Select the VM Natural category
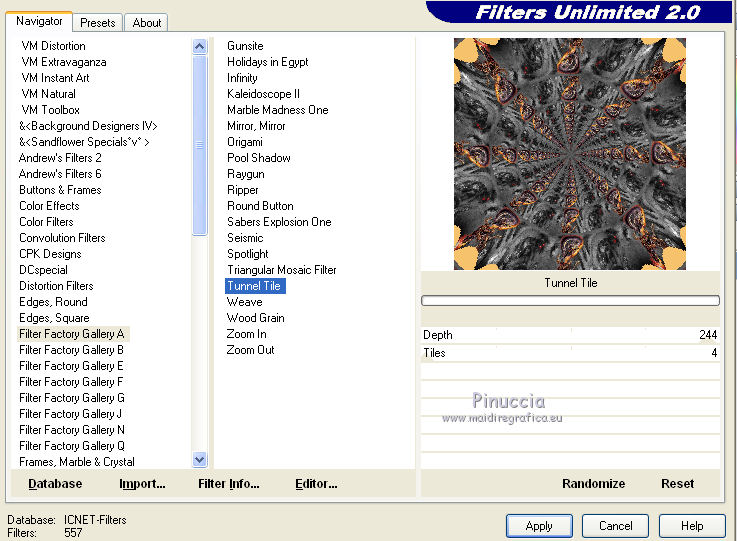Image resolution: width=737 pixels, height=541 pixels. point(48,94)
